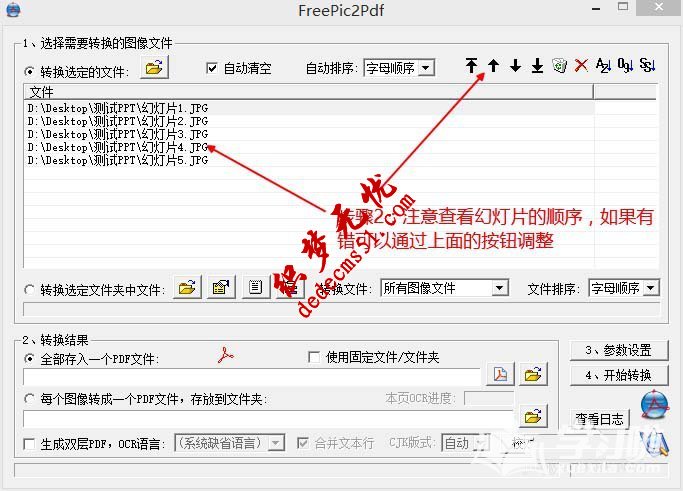Image resolution: width=683 pixels, height=491 pixels.
Task: Open folder browser beside 转换选定文件夹中文件
Action: pyautogui.click(x=187, y=287)
